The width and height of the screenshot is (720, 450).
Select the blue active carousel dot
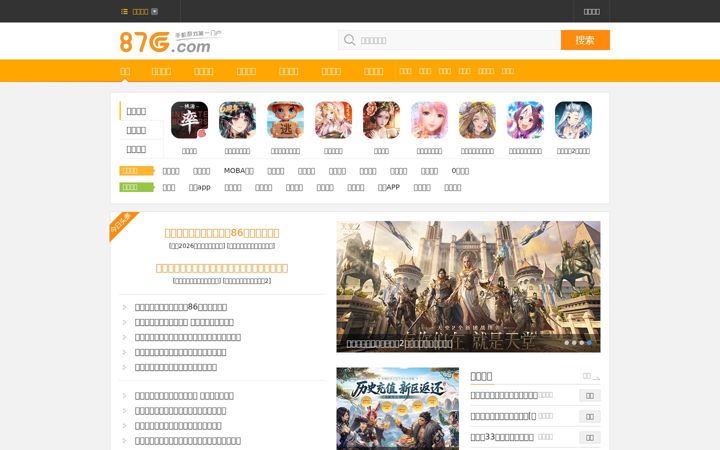[589, 343]
